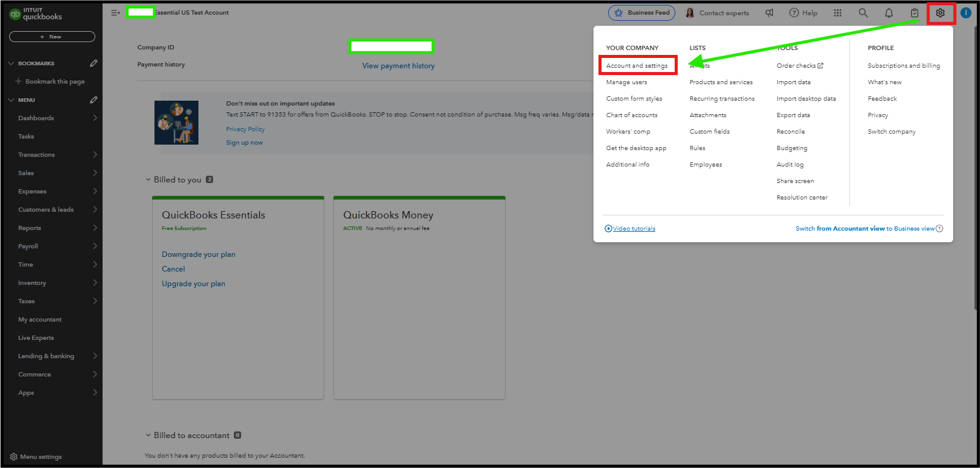Click the notifications bell icon
Viewport: 980px width, 468px height.
[889, 13]
